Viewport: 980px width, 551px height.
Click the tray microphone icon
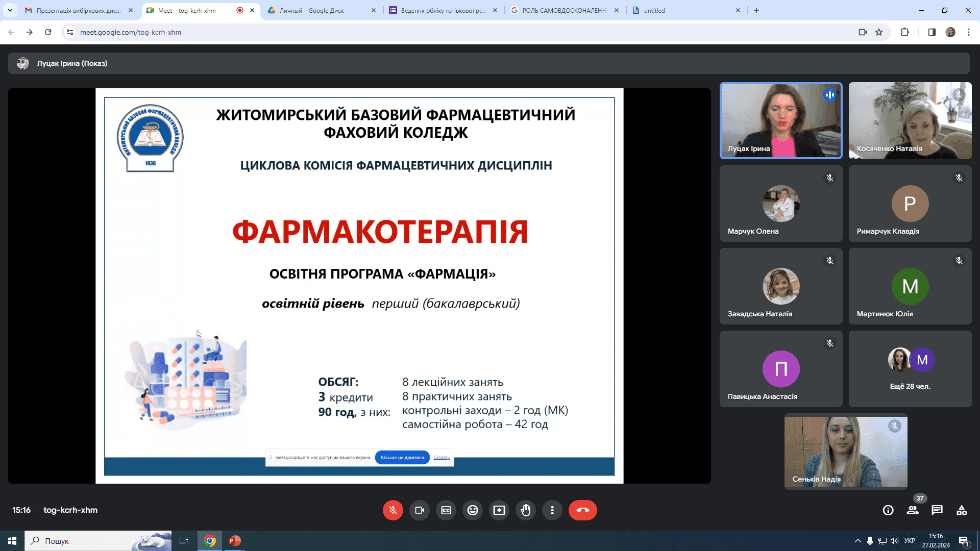(870, 541)
